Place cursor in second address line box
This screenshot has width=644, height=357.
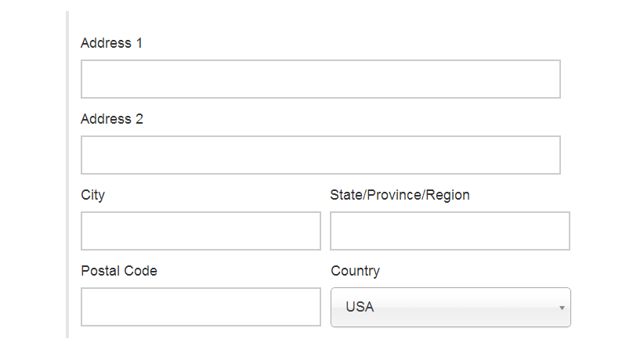tap(320, 155)
